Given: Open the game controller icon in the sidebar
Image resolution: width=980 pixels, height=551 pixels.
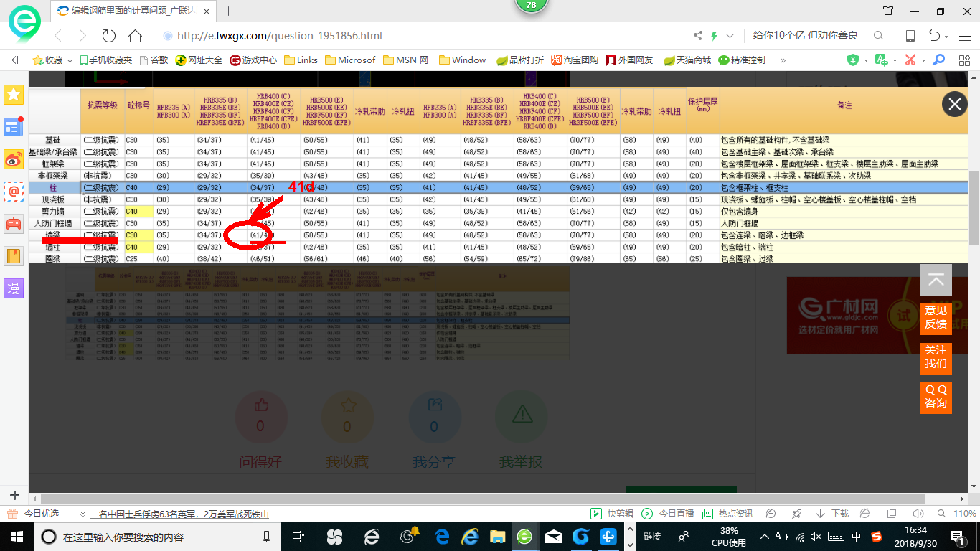Looking at the screenshot, I should click(14, 224).
